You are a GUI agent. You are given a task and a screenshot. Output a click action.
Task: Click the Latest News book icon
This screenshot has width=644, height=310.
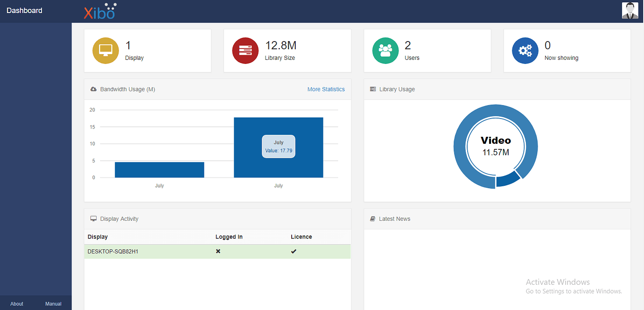[x=373, y=219]
